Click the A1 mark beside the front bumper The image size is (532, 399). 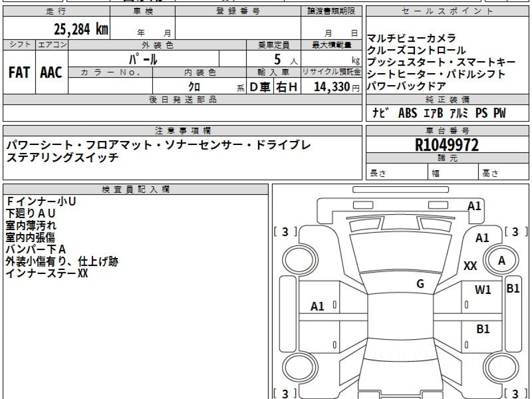click(474, 206)
